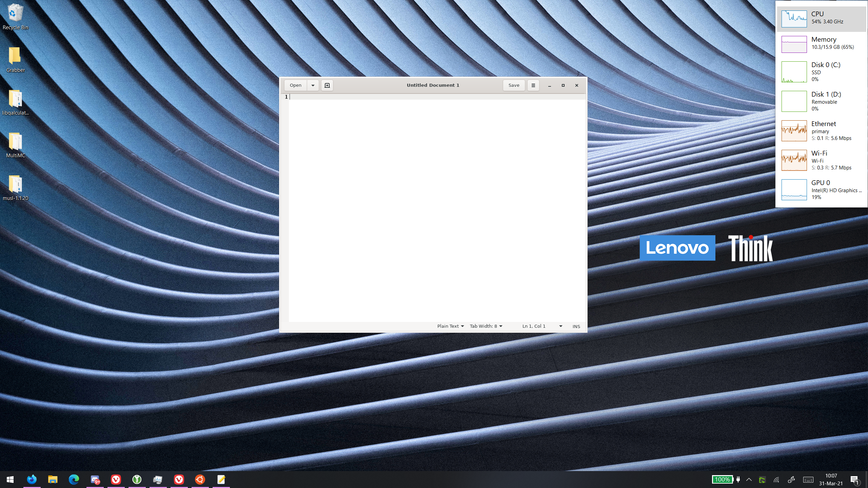
Task: Click the Untitled Document 1 title text
Action: tap(433, 85)
